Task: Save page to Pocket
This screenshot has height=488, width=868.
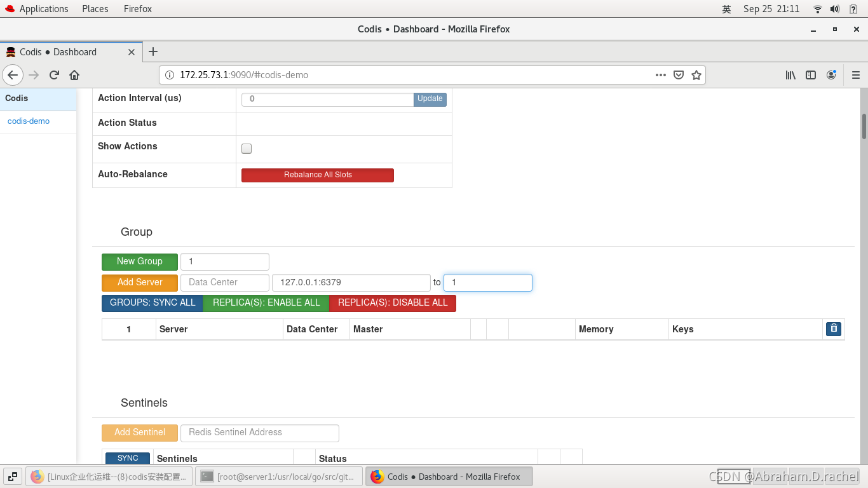Action: pos(679,75)
